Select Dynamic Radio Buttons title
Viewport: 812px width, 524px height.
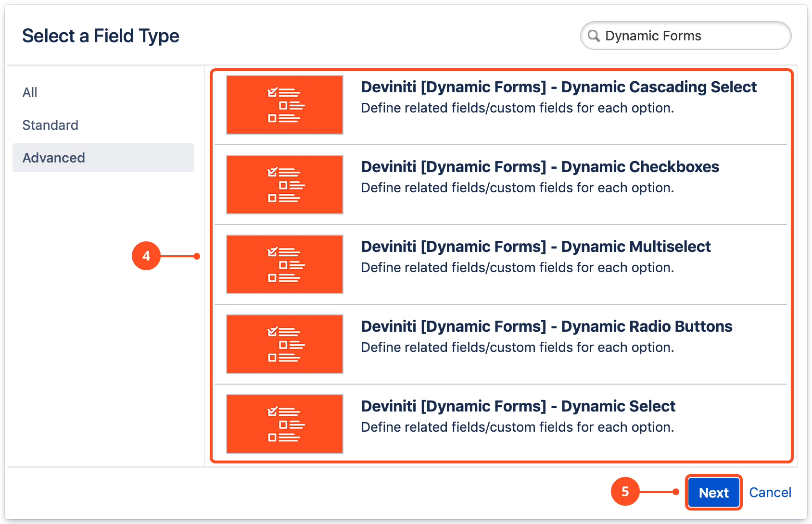point(546,326)
